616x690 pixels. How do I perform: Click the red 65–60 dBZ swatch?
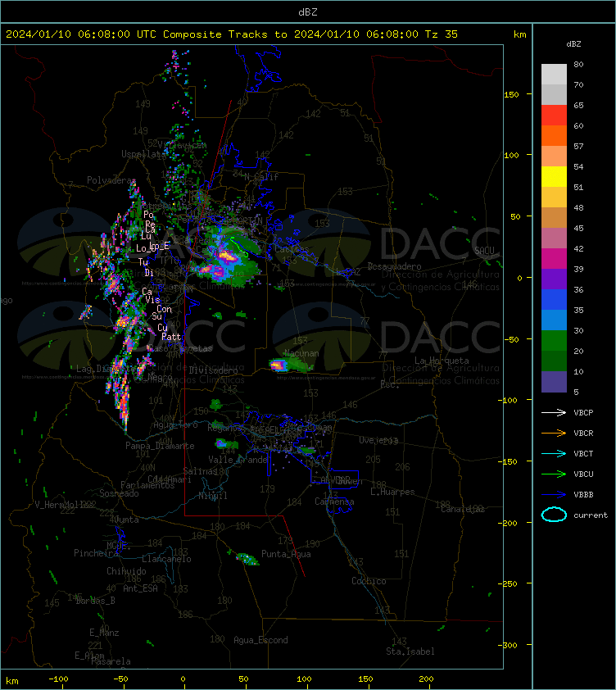coord(554,115)
